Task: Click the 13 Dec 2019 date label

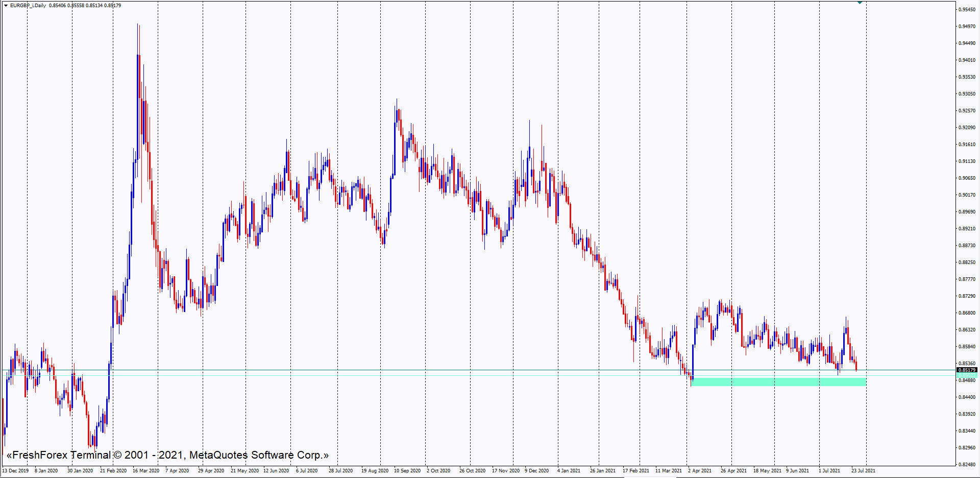Action: (16, 471)
